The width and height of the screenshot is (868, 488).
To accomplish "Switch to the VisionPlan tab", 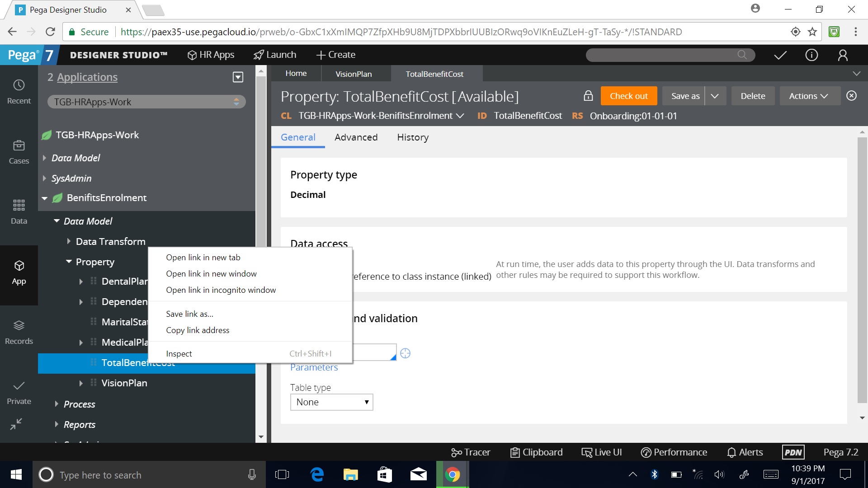I will pyautogui.click(x=354, y=74).
